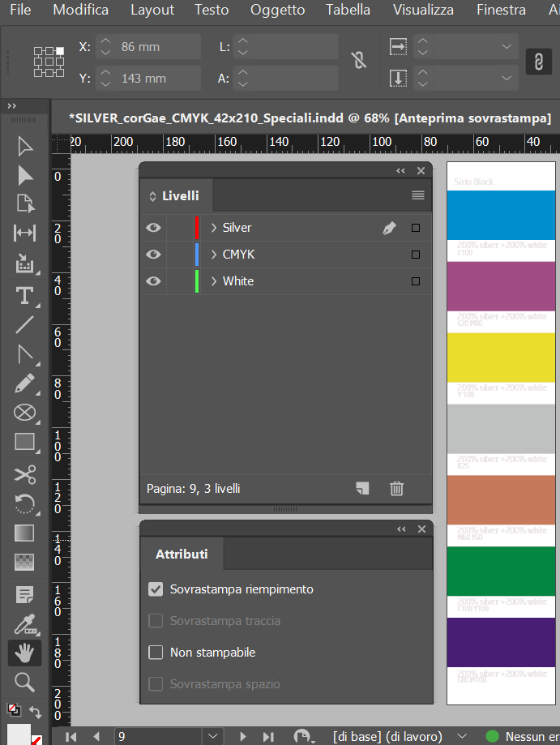Screen dimensions: 560x745
Task: Hide the CMYK layer
Action: point(153,255)
